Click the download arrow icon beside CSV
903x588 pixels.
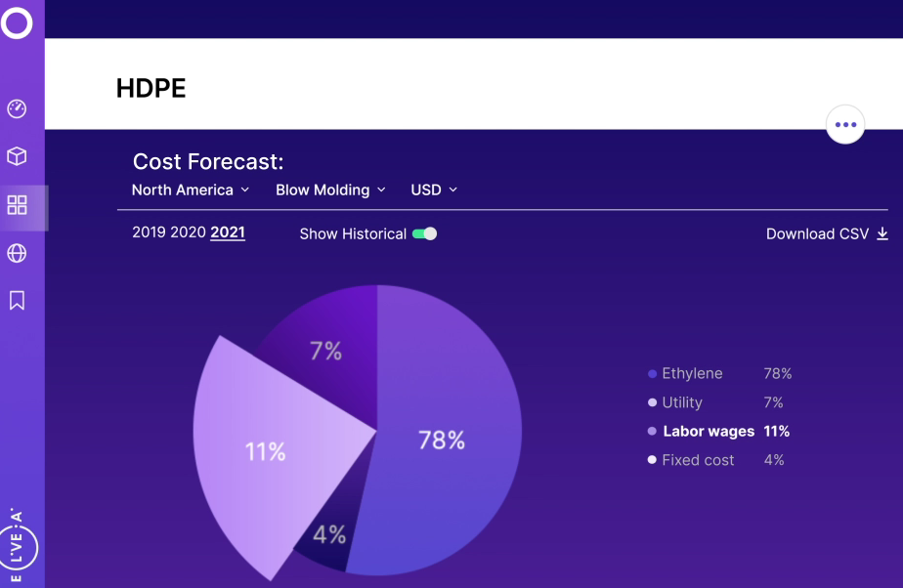(882, 234)
